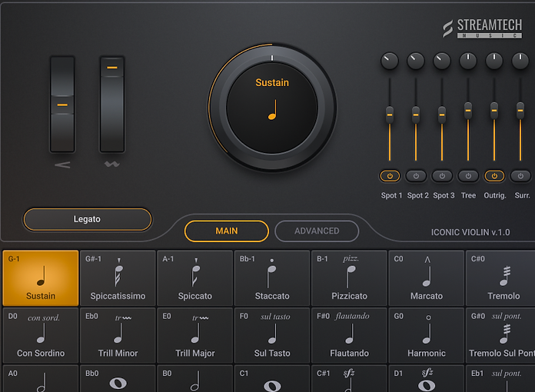This screenshot has height=392, width=535.
Task: Toggle the Legato button
Action: (88, 219)
